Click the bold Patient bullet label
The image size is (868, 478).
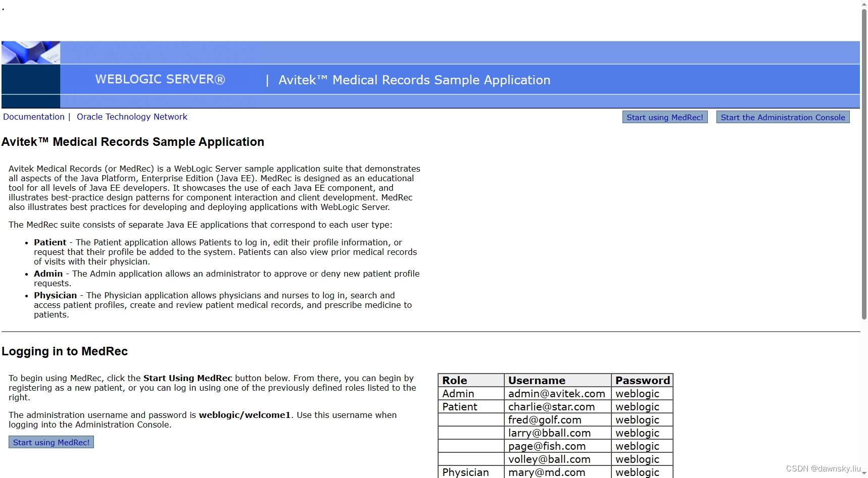[50, 242]
